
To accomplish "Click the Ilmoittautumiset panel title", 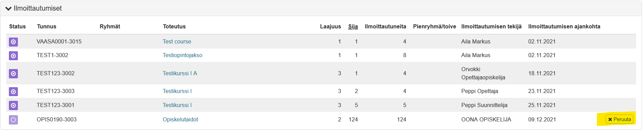I will tap(38, 8).
